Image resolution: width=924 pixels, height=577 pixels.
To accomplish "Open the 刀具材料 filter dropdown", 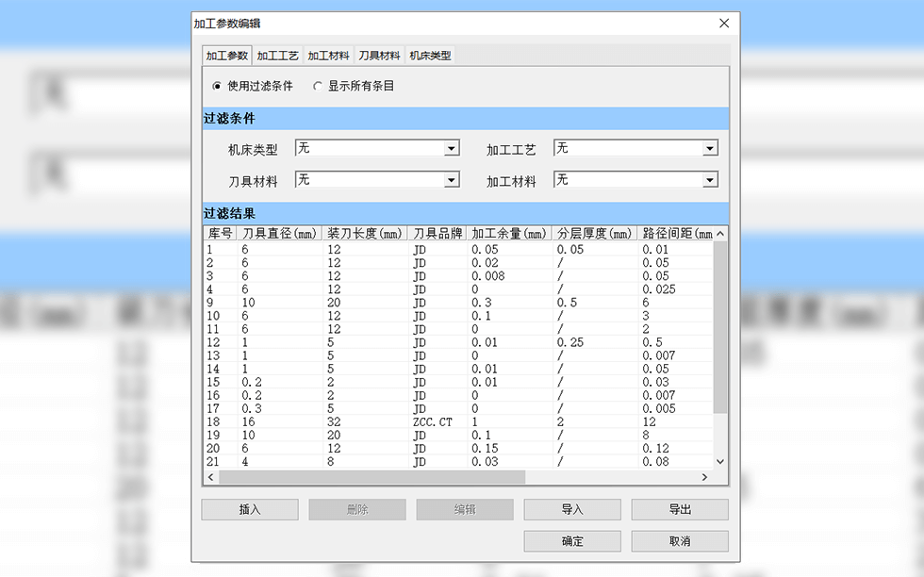I will pos(452,180).
